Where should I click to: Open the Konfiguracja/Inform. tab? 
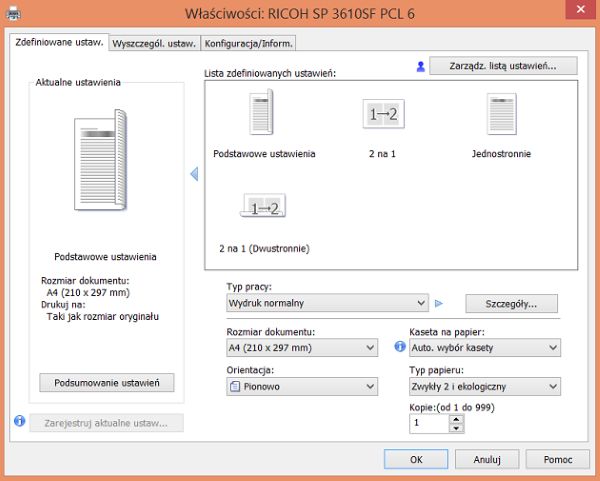tap(248, 44)
